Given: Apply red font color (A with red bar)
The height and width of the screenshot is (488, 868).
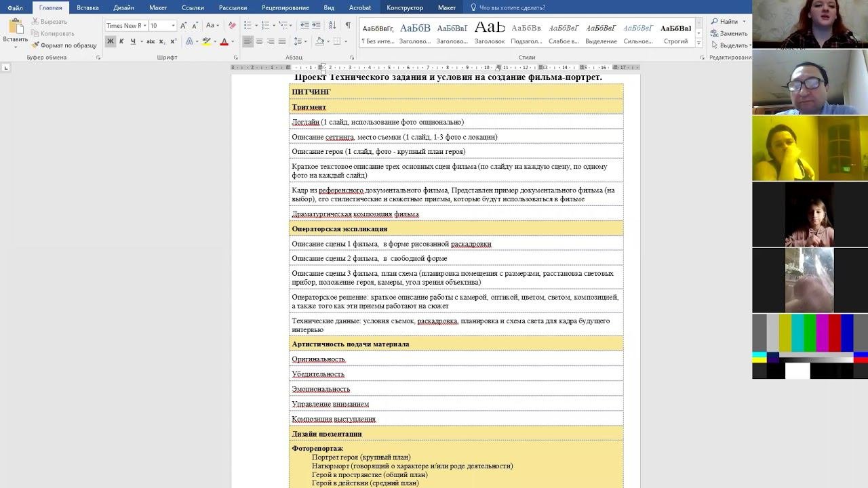Looking at the screenshot, I should coord(224,41).
